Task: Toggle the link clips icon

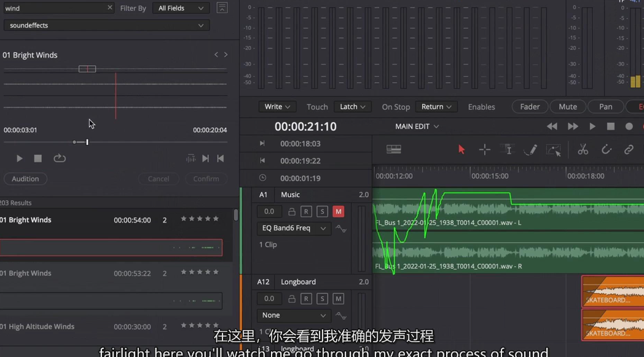Action: [x=629, y=150]
